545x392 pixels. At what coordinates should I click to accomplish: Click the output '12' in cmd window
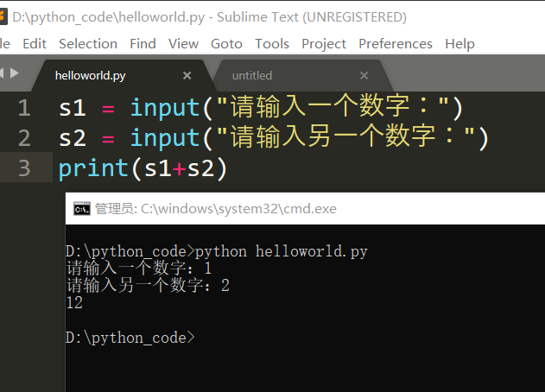coord(74,303)
